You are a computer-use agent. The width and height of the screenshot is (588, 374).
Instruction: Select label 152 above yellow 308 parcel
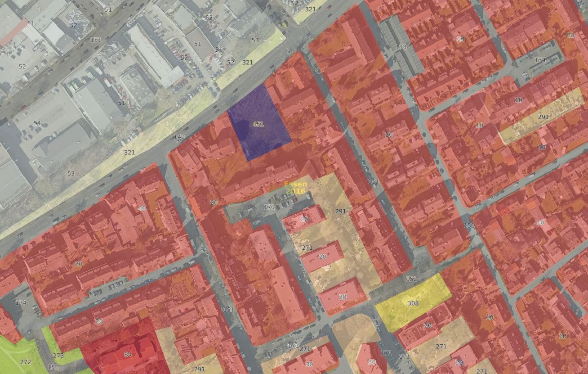[411, 279]
